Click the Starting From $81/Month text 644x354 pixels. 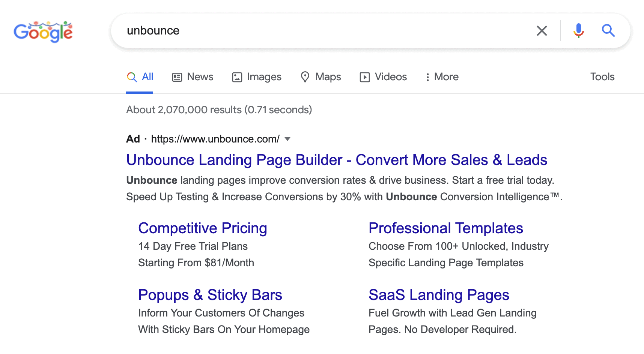coord(196,263)
